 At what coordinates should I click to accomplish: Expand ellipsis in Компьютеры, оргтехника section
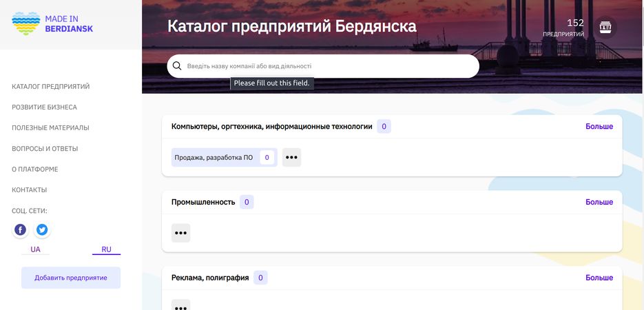291,157
